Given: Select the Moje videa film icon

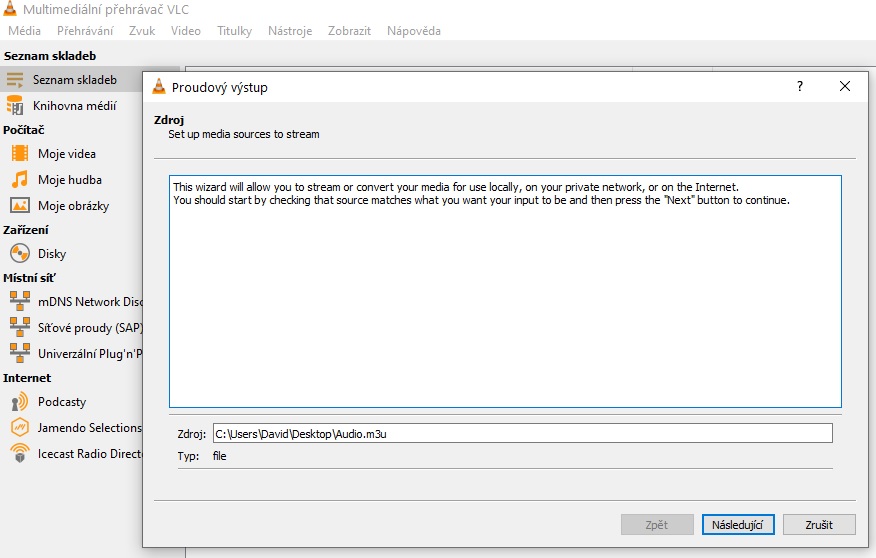Looking at the screenshot, I should [20, 153].
